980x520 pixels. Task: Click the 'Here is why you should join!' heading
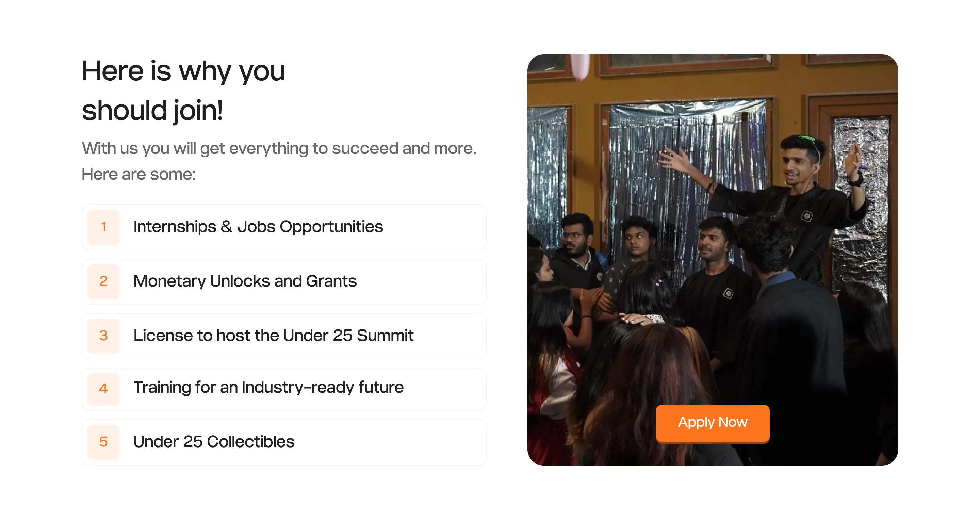[183, 91]
